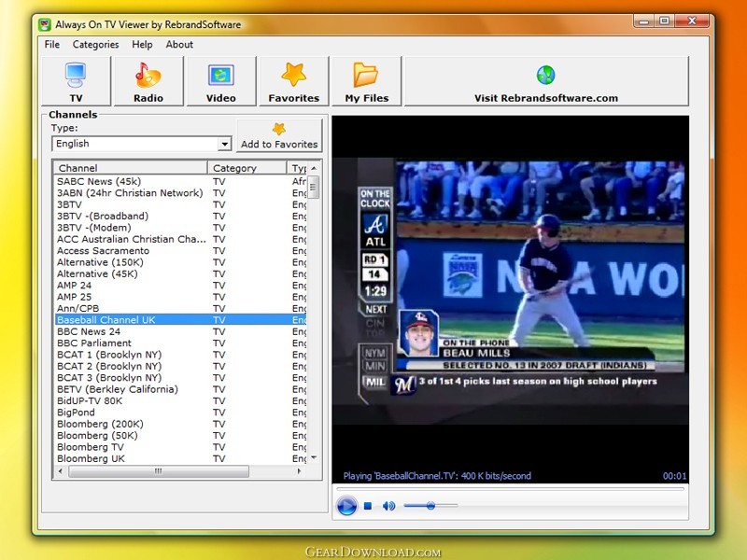Click the horizontal scrollbar thumb
Image resolution: width=747 pixels, height=560 pixels.
coord(159,471)
